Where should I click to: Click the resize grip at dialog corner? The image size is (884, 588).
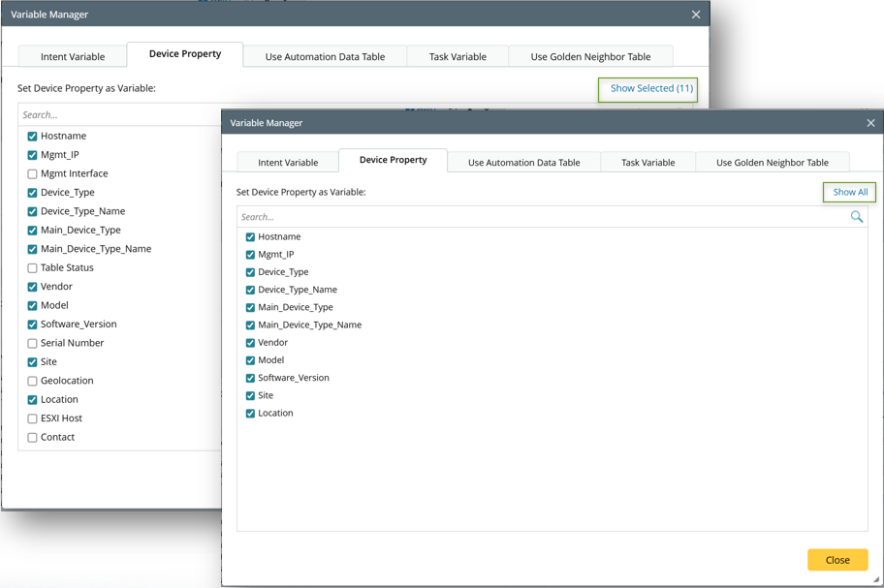pyautogui.click(x=875, y=579)
